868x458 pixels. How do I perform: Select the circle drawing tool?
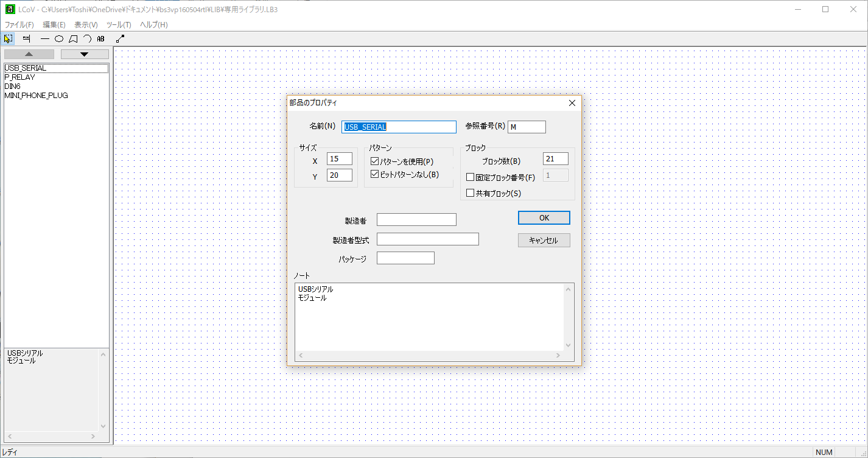58,38
